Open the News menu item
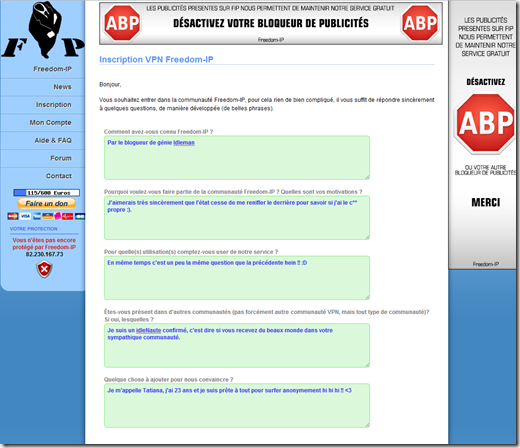 [x=62, y=87]
